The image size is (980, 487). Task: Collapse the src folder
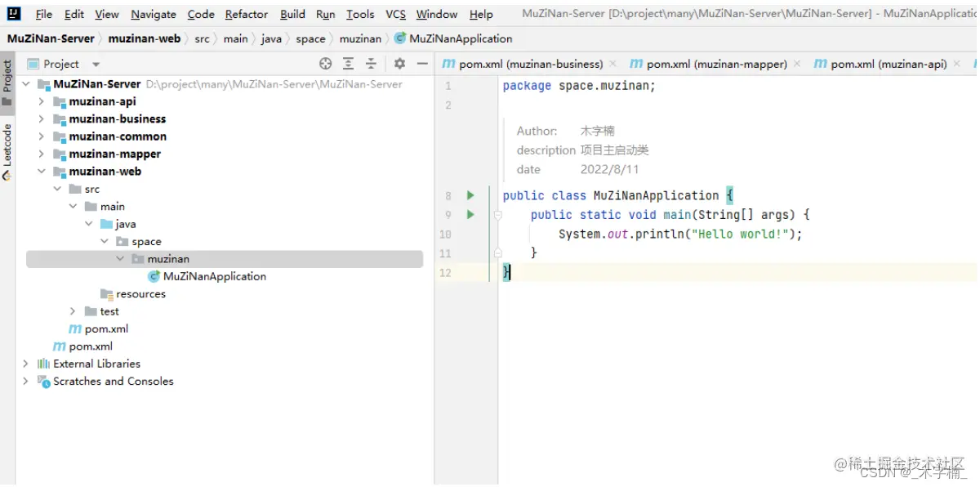pyautogui.click(x=57, y=189)
